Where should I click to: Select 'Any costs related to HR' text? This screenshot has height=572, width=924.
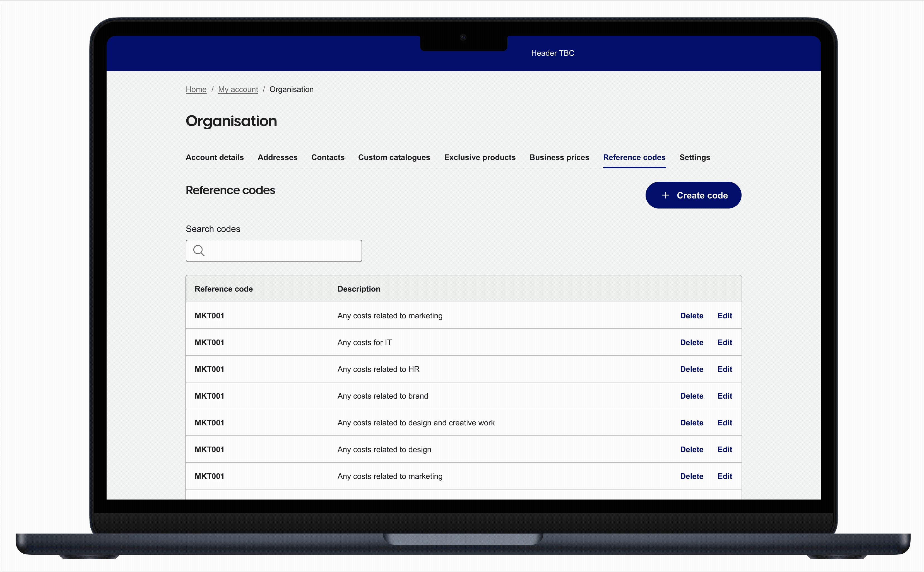tap(379, 369)
